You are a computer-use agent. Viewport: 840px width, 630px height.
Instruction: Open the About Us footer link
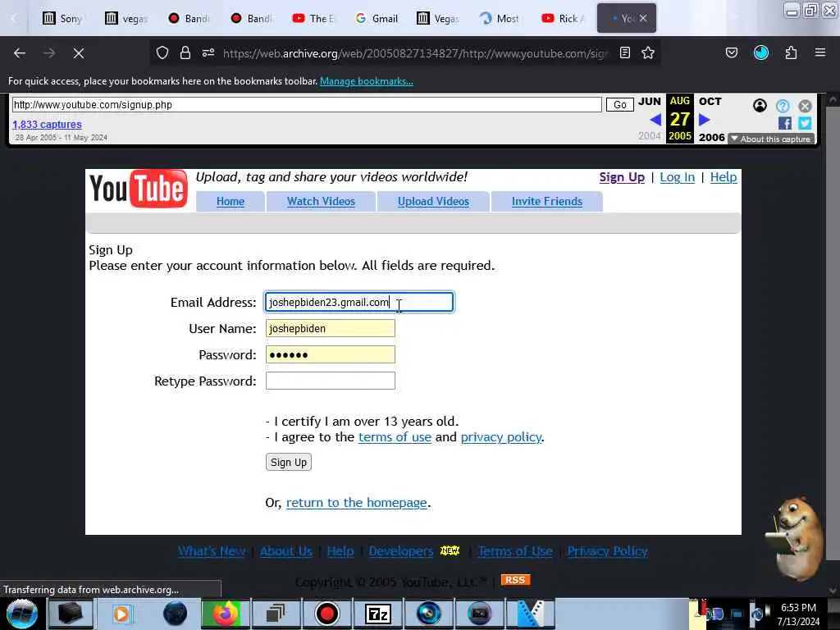[x=286, y=551]
